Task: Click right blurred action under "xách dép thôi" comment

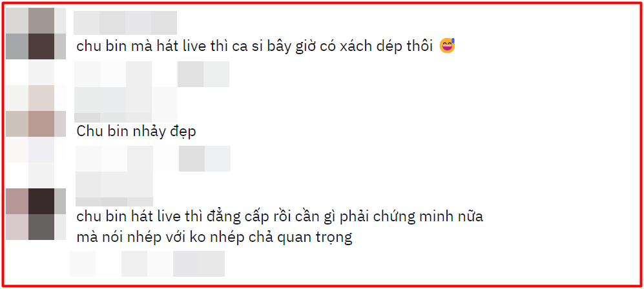Action: tap(203, 74)
